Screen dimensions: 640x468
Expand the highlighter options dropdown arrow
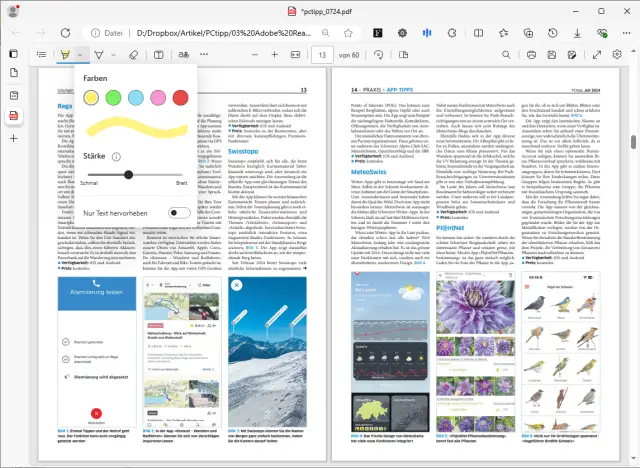(80, 54)
